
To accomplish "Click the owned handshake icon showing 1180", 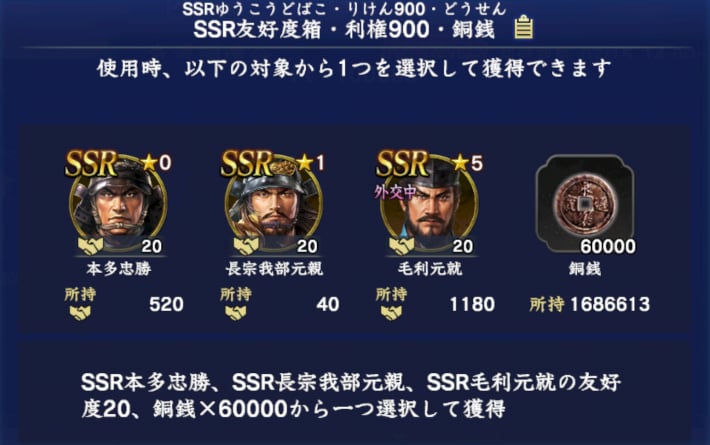I will [391, 312].
